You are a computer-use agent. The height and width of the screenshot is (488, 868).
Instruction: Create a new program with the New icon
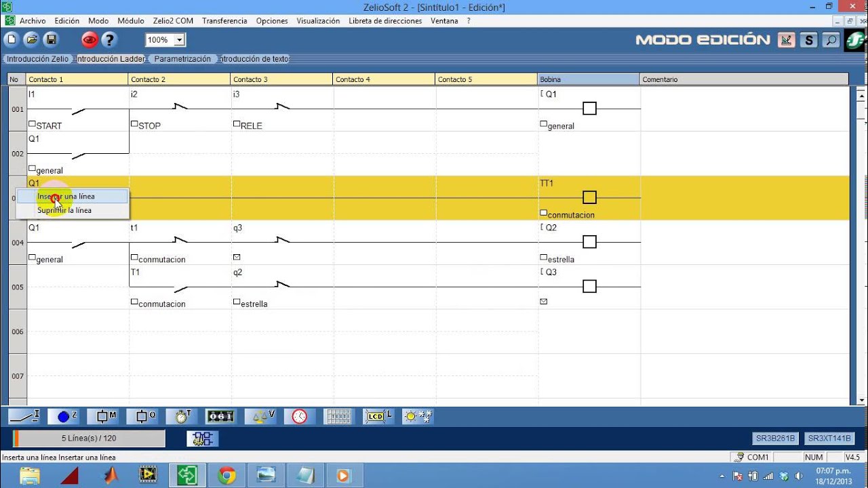pos(11,40)
